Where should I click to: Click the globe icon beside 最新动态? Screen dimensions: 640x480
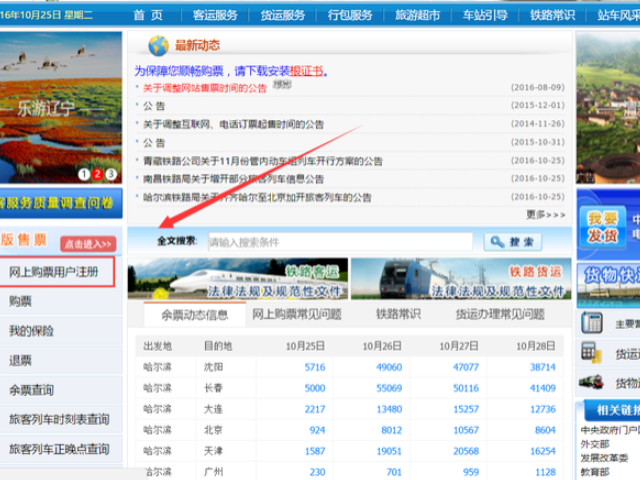pos(158,46)
